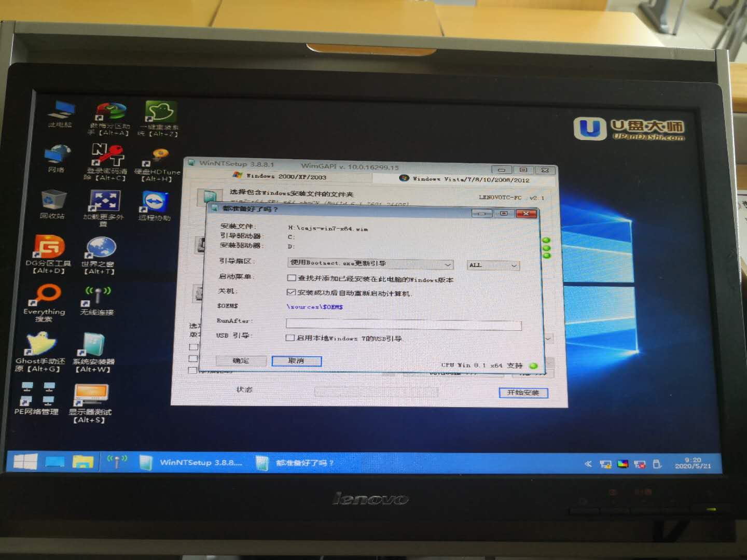Launch 登录密码清除 NT tool icon
The height and width of the screenshot is (560, 747).
(106, 162)
